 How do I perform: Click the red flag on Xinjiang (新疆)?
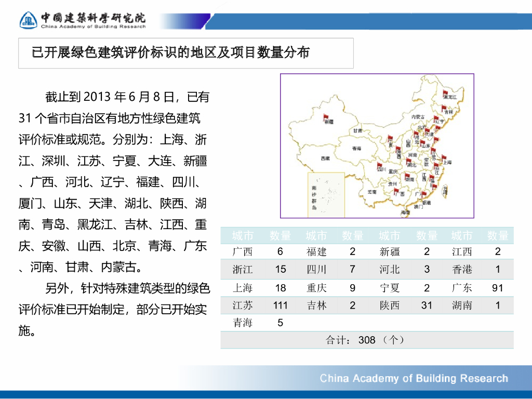pos(326,117)
